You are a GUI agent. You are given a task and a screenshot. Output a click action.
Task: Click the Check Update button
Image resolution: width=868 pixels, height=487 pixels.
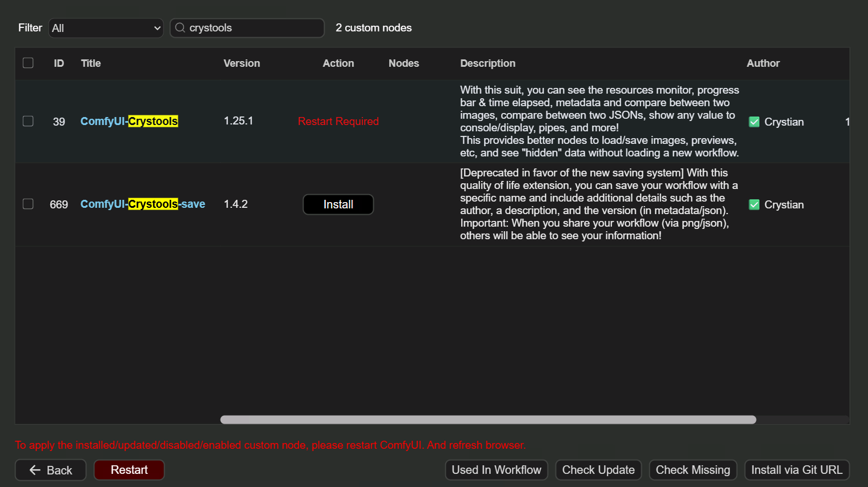[598, 470]
